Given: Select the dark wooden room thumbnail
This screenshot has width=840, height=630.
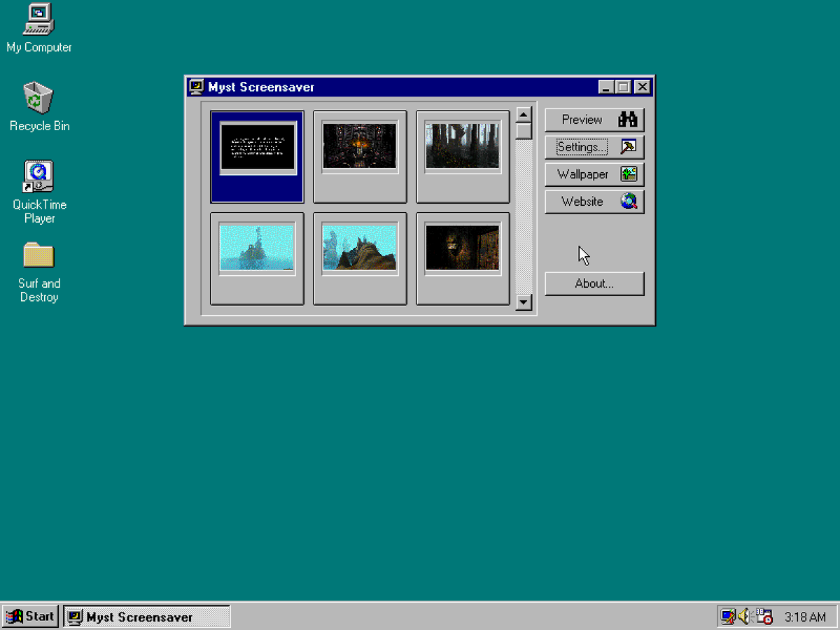Looking at the screenshot, I should tap(463, 259).
